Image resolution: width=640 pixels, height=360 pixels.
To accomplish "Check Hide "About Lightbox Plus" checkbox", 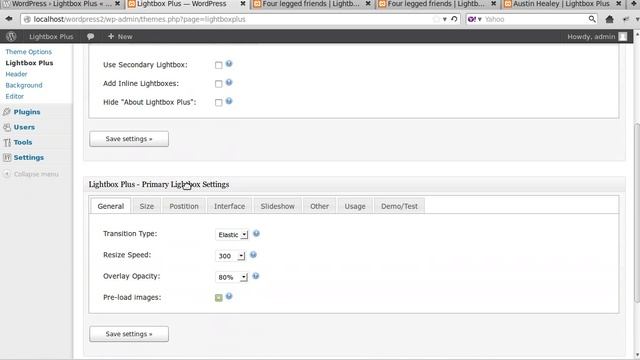I will 219,102.
